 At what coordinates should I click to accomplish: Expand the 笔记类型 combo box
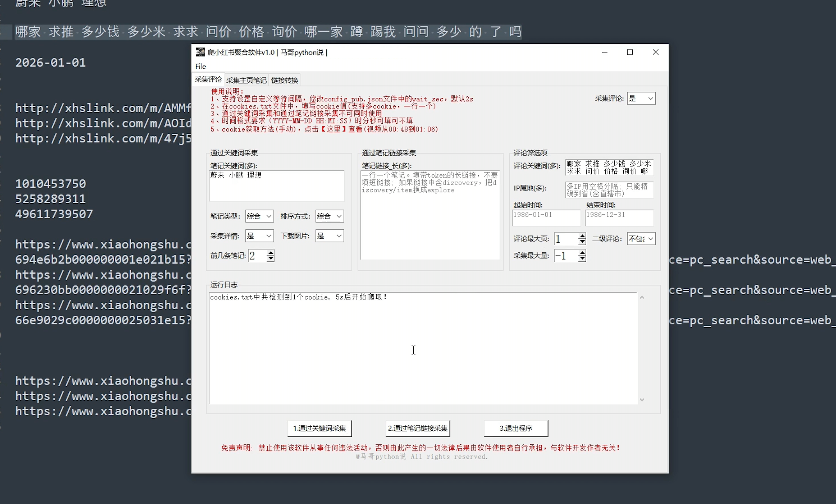pos(269,216)
